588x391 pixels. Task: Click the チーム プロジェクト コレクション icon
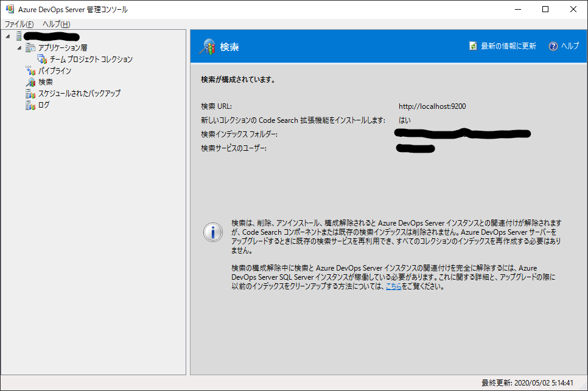(x=42, y=59)
